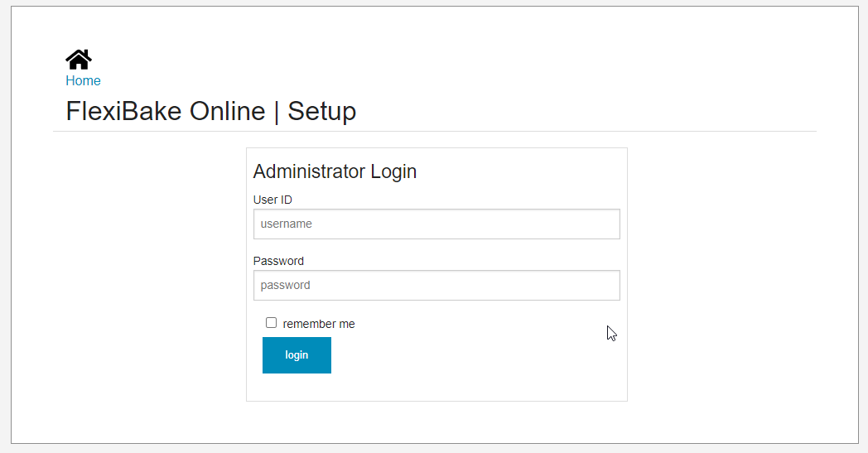Viewport: 868px width, 453px height.
Task: Select the Administrator Login heading
Action: (335, 171)
